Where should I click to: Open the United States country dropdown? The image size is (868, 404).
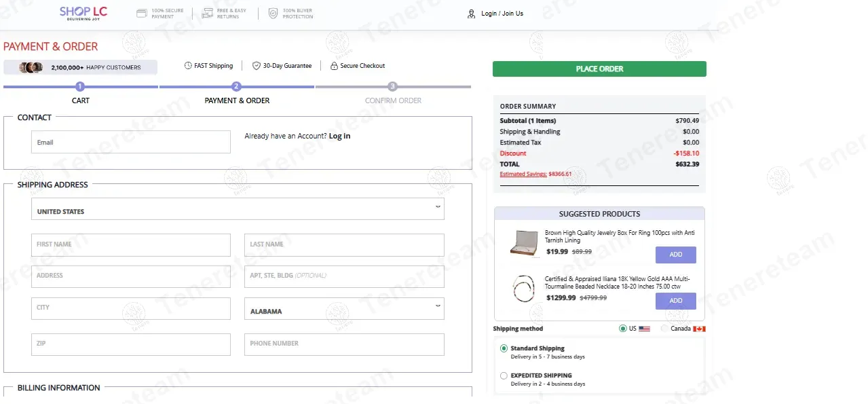pyautogui.click(x=238, y=209)
